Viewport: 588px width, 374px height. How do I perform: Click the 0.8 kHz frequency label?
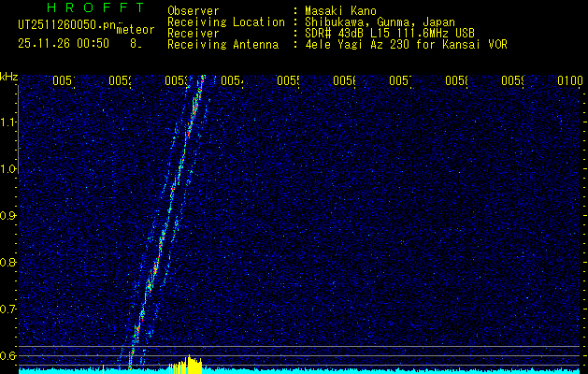pyautogui.click(x=8, y=262)
